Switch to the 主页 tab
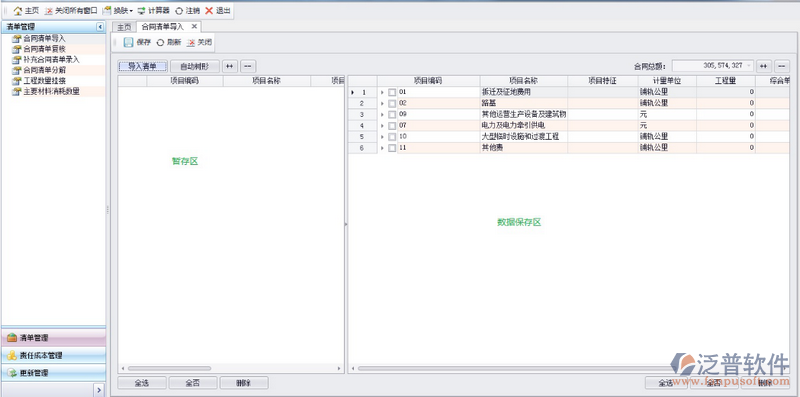 click(124, 27)
